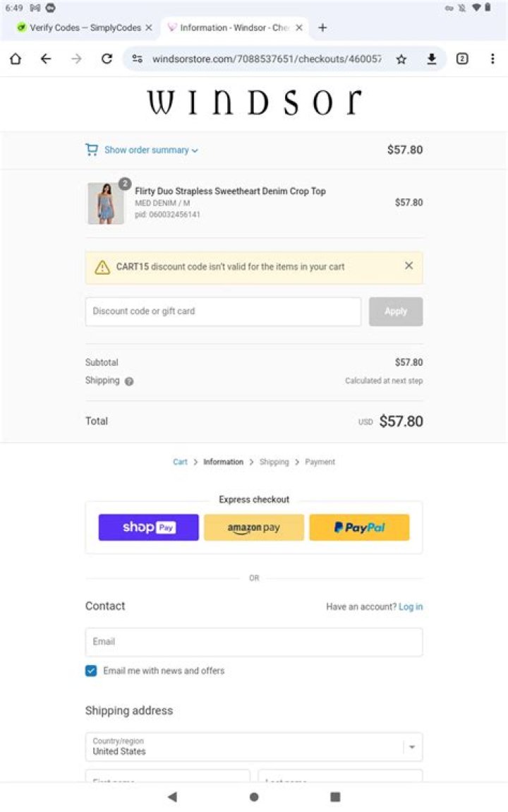Bookmark page with star icon
This screenshot has height=812, width=508.
pos(401,59)
